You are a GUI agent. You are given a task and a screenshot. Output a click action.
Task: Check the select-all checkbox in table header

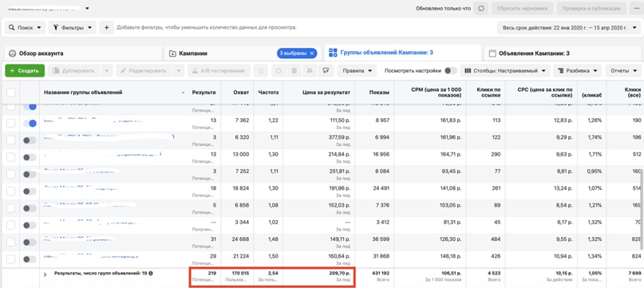pyautogui.click(x=10, y=93)
